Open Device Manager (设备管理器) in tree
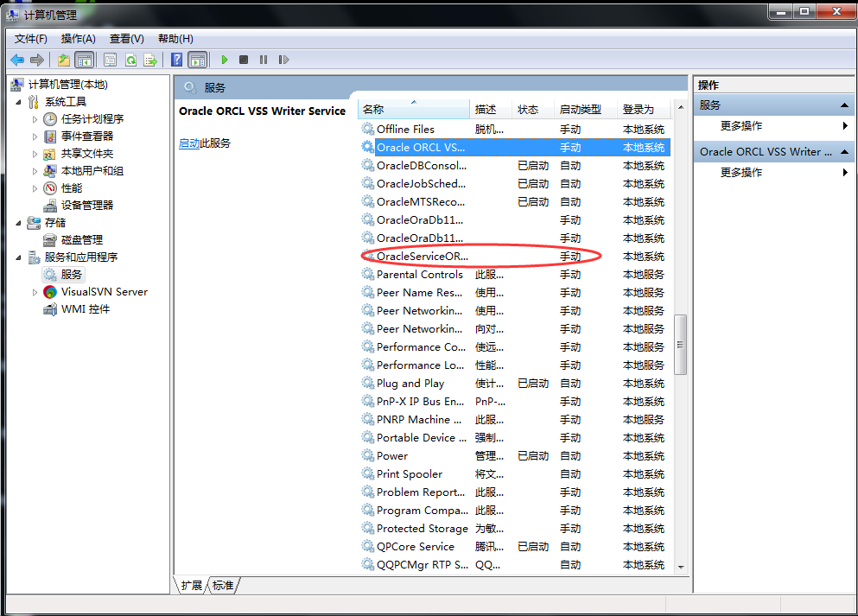 [x=87, y=205]
